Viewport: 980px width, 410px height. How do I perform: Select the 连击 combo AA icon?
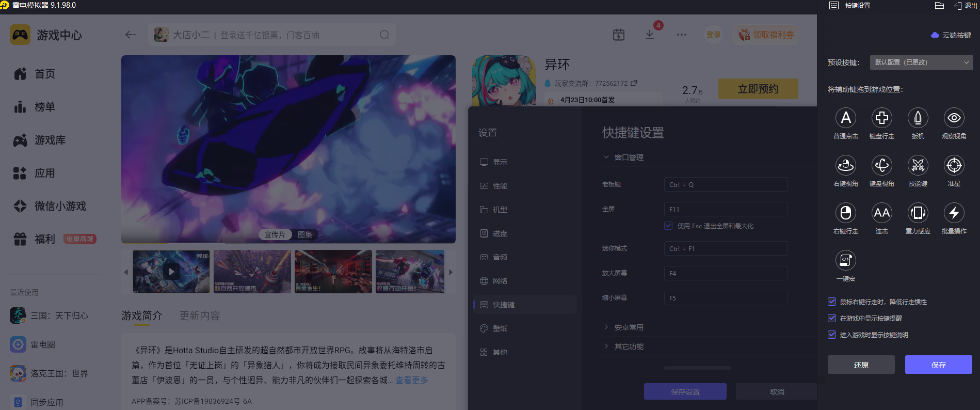click(881, 213)
